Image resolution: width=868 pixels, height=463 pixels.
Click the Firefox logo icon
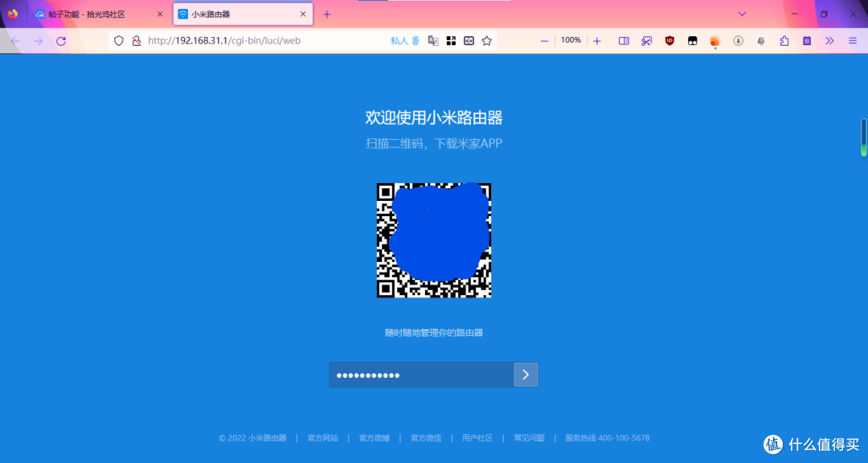[x=13, y=14]
